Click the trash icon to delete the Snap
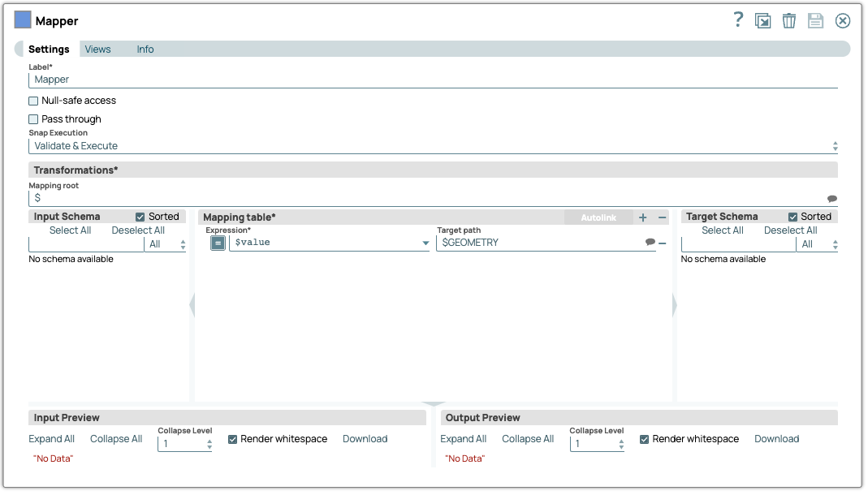Viewport: 868px width, 495px height. [x=788, y=20]
